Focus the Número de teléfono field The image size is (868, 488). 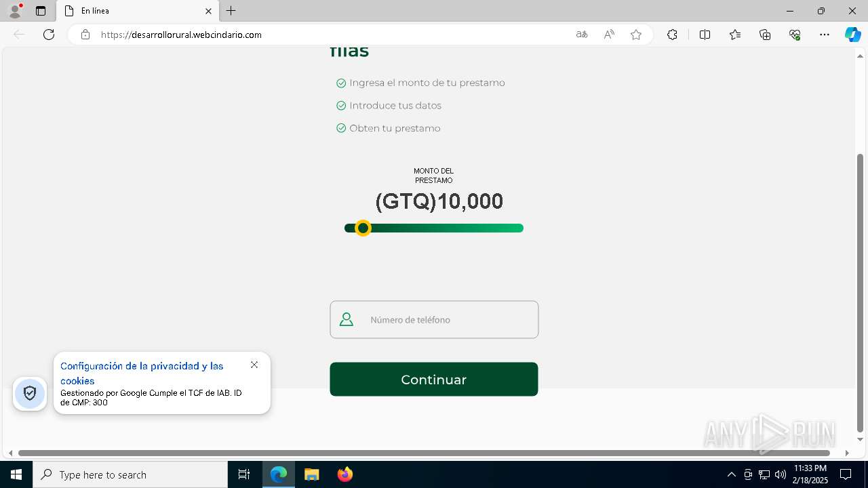[434, 319]
